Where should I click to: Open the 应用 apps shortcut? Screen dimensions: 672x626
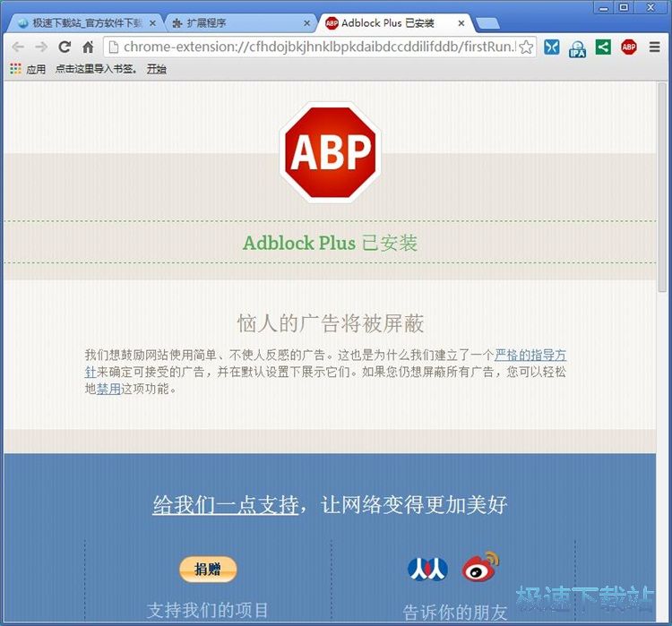tap(28, 69)
